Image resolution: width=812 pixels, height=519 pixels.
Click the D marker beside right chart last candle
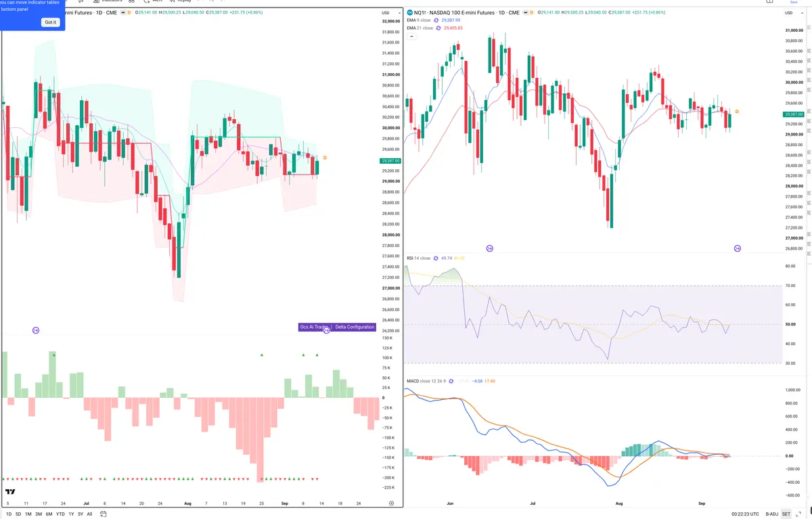coord(737,111)
